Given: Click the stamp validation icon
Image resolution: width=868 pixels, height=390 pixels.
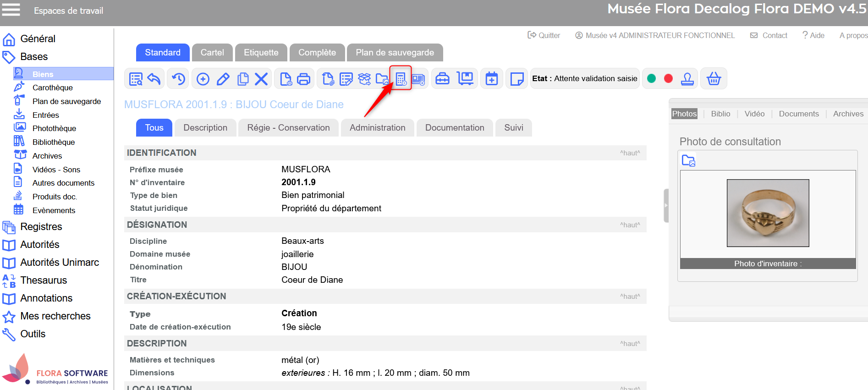Looking at the screenshot, I should (687, 79).
